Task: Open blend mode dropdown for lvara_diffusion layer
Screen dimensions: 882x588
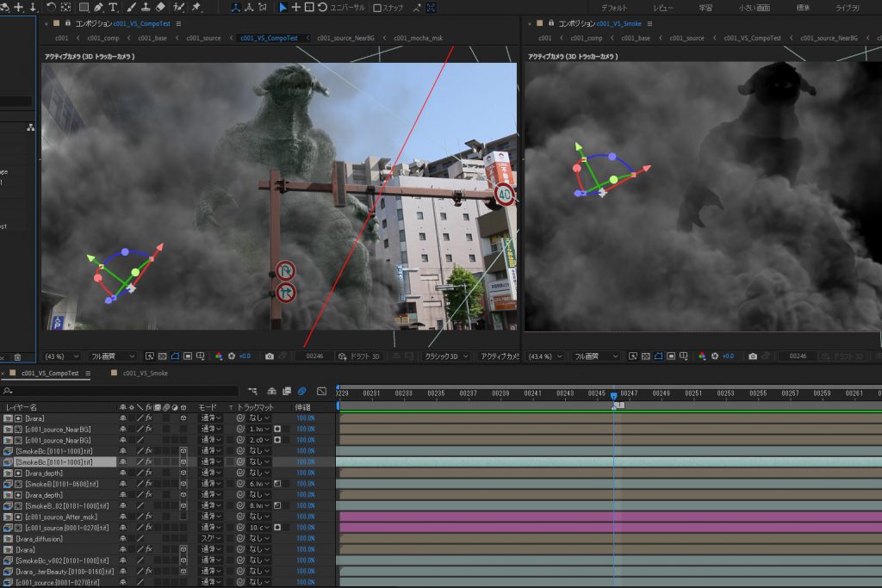Action: point(211,539)
